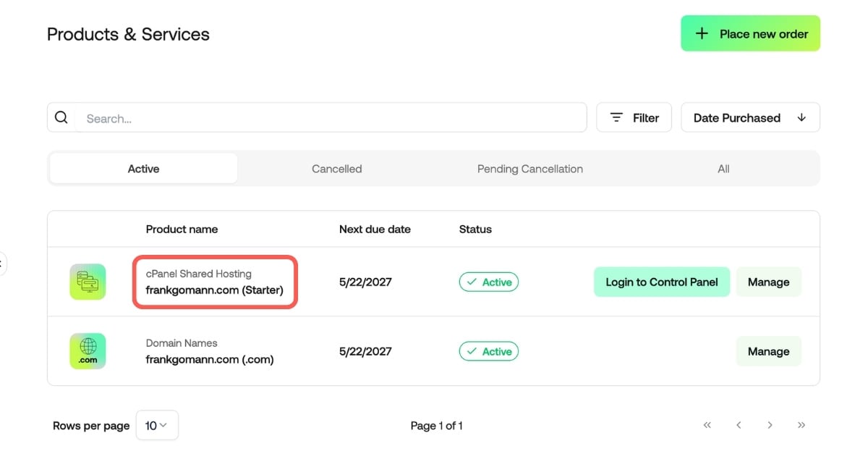Screen dimensions: 868x454
Task: Click Login to Control Panel
Action: (662, 282)
